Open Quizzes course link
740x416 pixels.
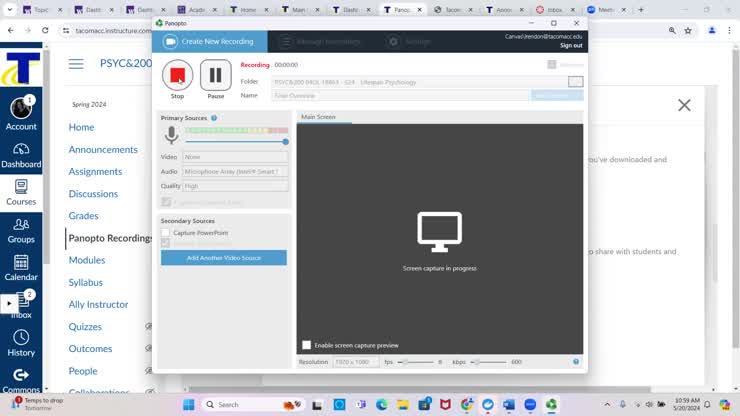tap(85, 327)
